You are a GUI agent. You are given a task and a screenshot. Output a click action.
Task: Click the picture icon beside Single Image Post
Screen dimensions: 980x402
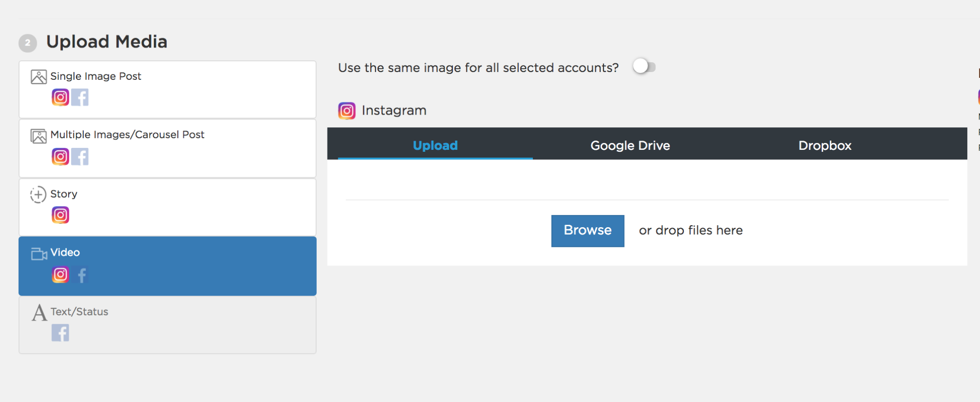[x=39, y=77]
